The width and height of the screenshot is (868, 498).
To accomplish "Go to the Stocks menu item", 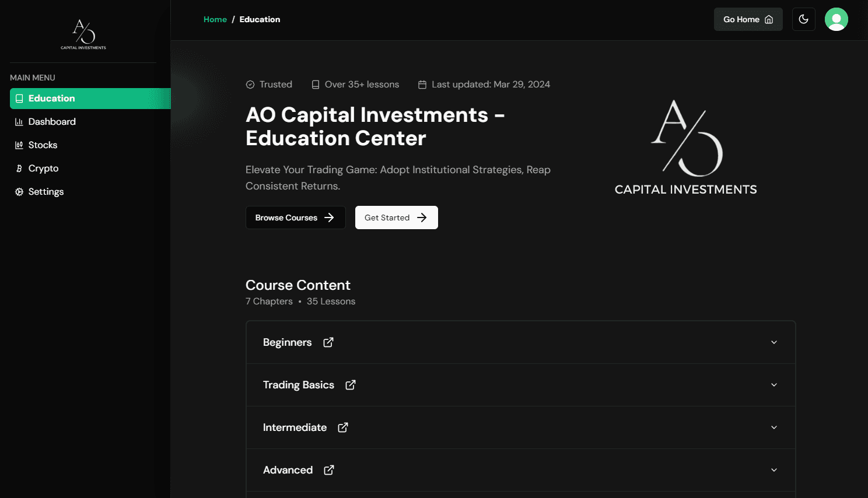I will 43,145.
